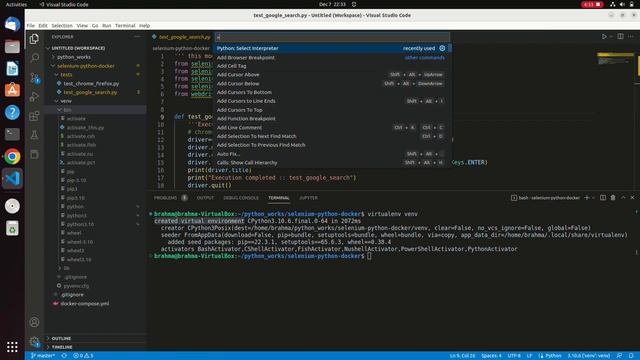Click UTF-8 encoding in status bar
This screenshot has width=640, height=360.
[x=514, y=356]
